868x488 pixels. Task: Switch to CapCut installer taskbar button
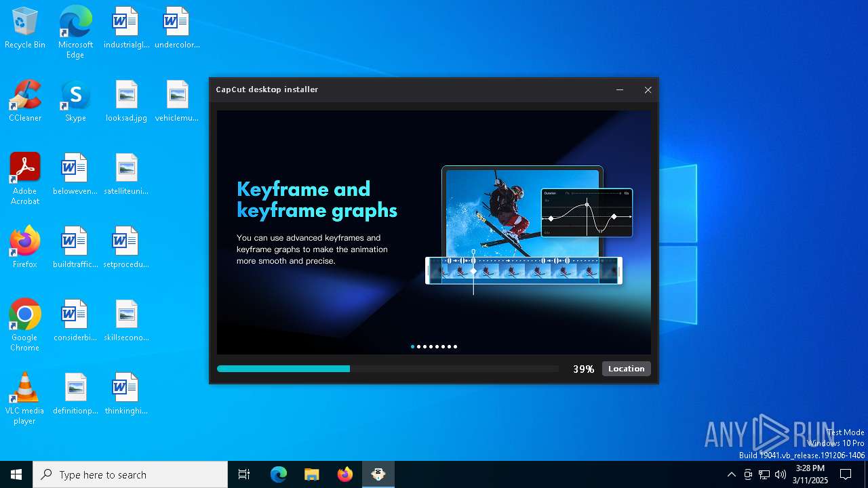click(378, 474)
